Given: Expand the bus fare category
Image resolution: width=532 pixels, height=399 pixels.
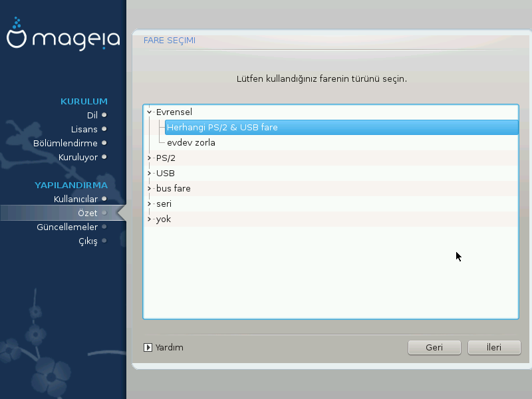Looking at the screenshot, I should coord(150,189).
